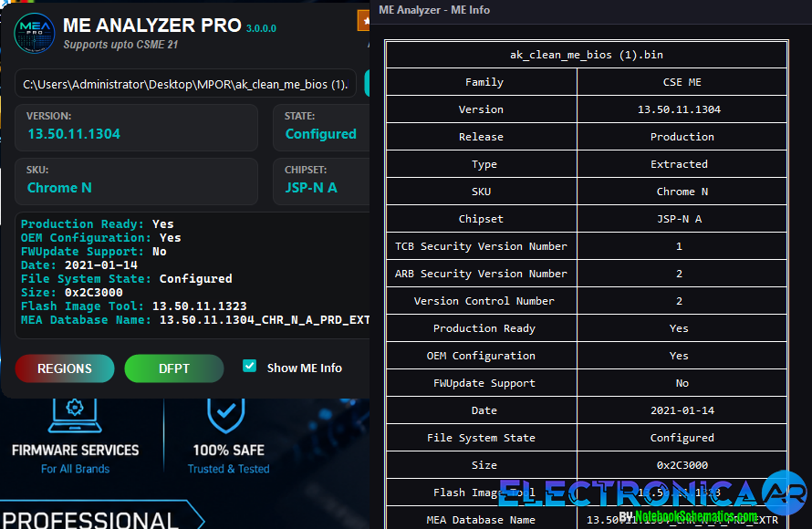Click ARB Security Version Number row label
The image size is (812, 529).
(481, 274)
